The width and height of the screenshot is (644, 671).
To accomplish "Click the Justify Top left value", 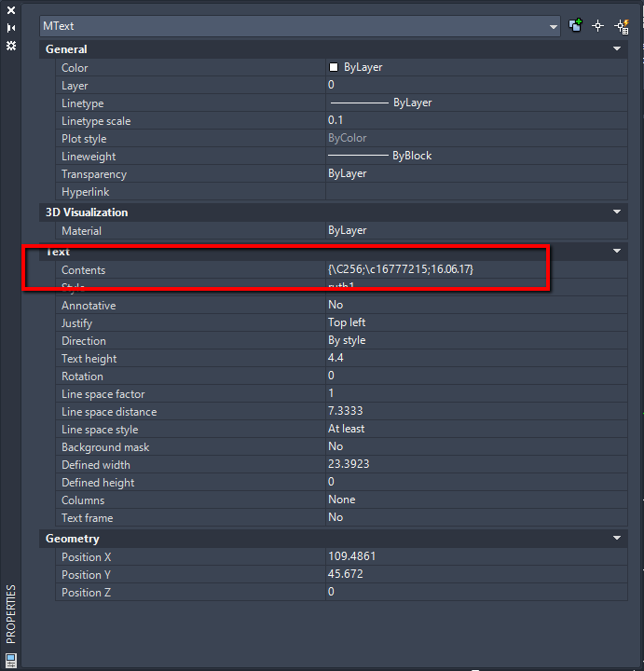I will (347, 322).
